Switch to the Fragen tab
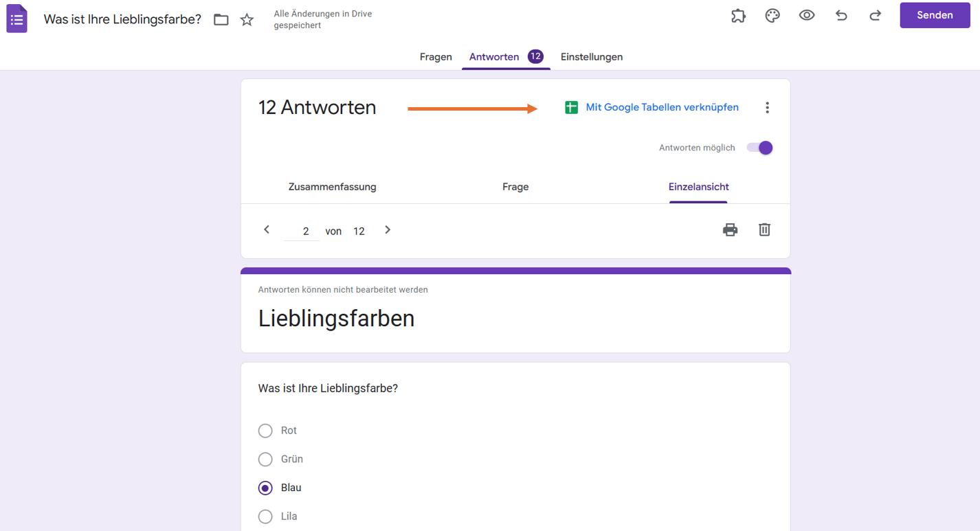Image resolution: width=980 pixels, height=531 pixels. pos(436,57)
